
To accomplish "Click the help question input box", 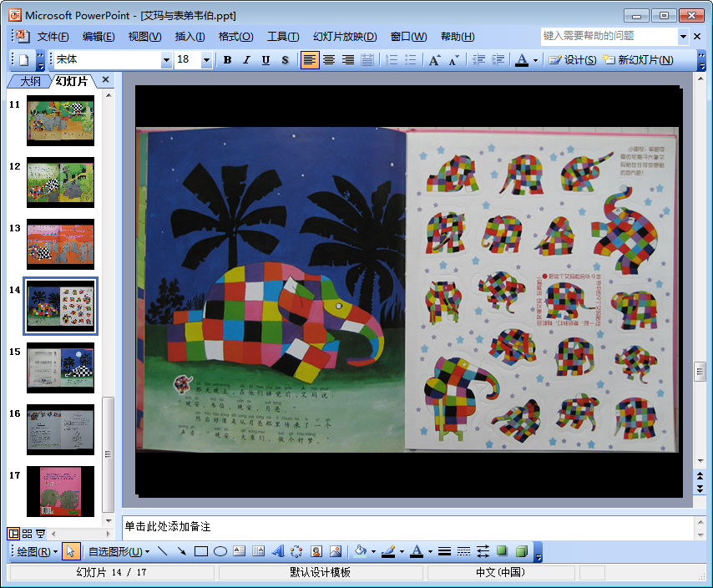I will pyautogui.click(x=609, y=36).
